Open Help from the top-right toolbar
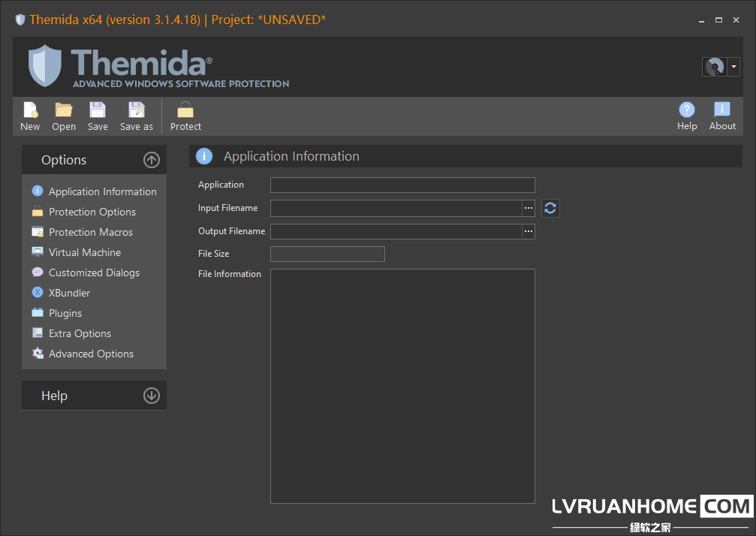 pyautogui.click(x=686, y=110)
